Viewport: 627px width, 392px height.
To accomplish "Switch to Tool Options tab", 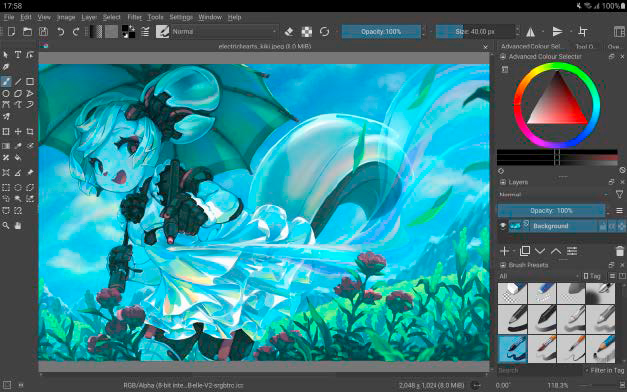I will point(585,46).
